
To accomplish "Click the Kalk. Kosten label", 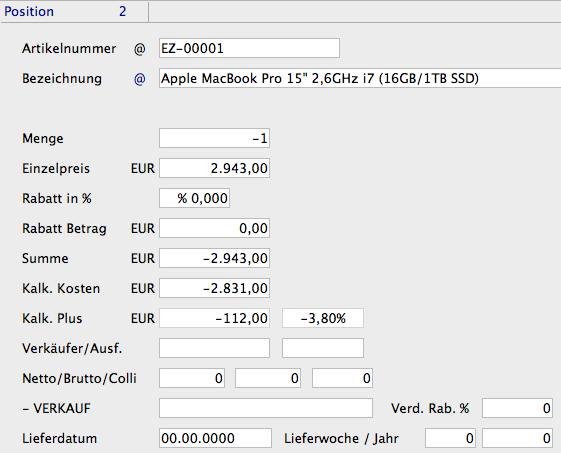I will (61, 288).
